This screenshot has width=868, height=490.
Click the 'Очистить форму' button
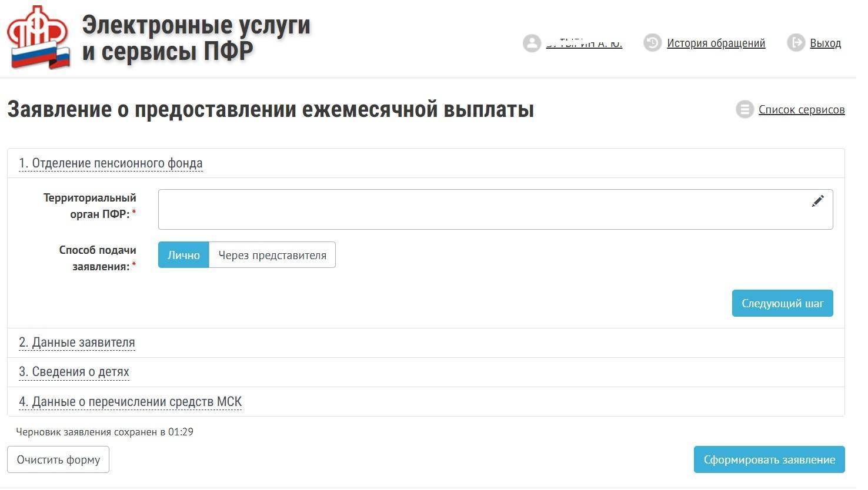pyautogui.click(x=58, y=459)
